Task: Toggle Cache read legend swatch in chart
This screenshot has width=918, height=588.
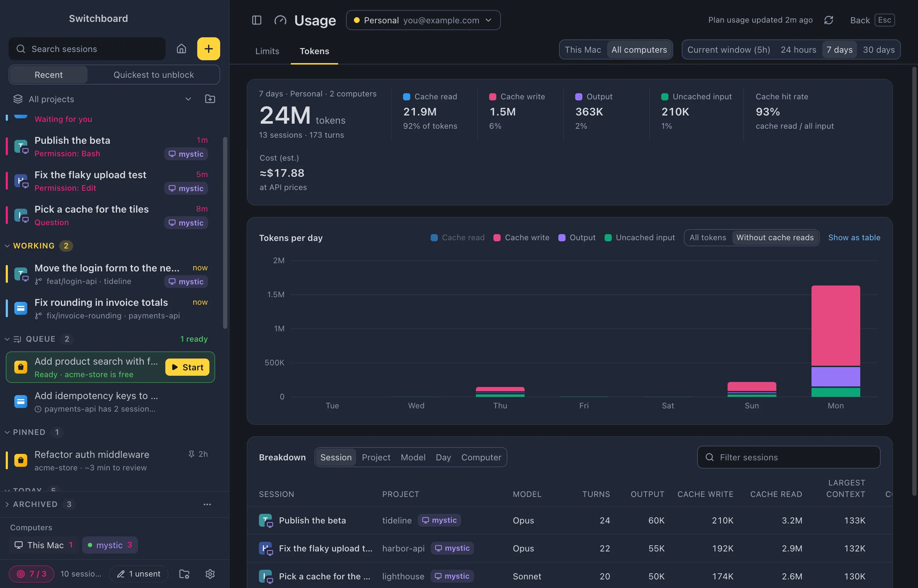Action: (x=434, y=237)
